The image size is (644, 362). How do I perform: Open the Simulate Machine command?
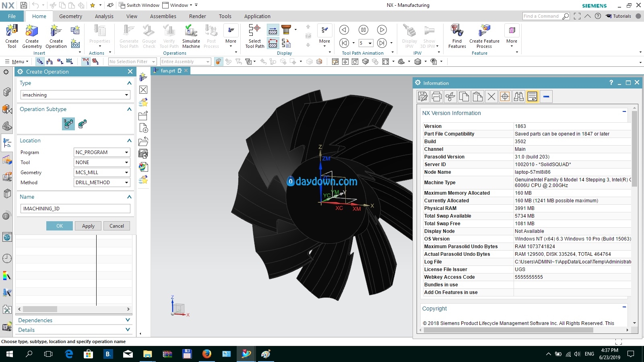191,31
